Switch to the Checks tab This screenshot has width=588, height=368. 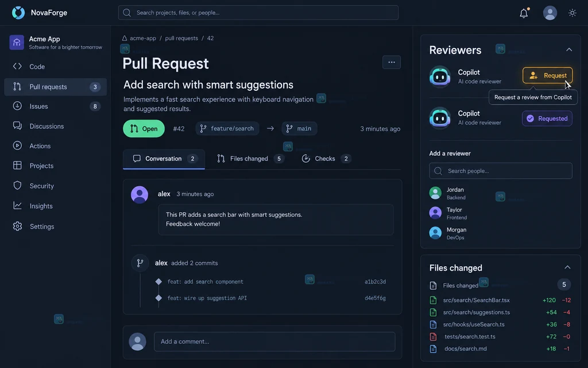click(326, 159)
